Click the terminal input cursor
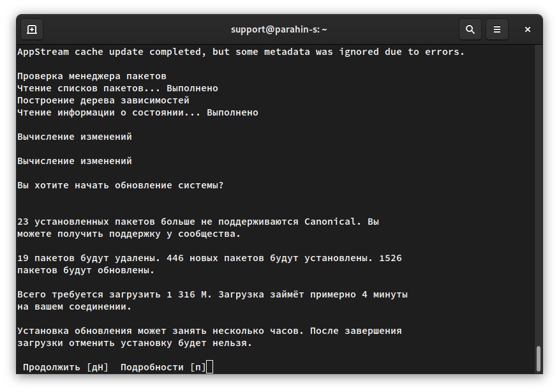Screen dimensions: 559x392 [x=209, y=366]
